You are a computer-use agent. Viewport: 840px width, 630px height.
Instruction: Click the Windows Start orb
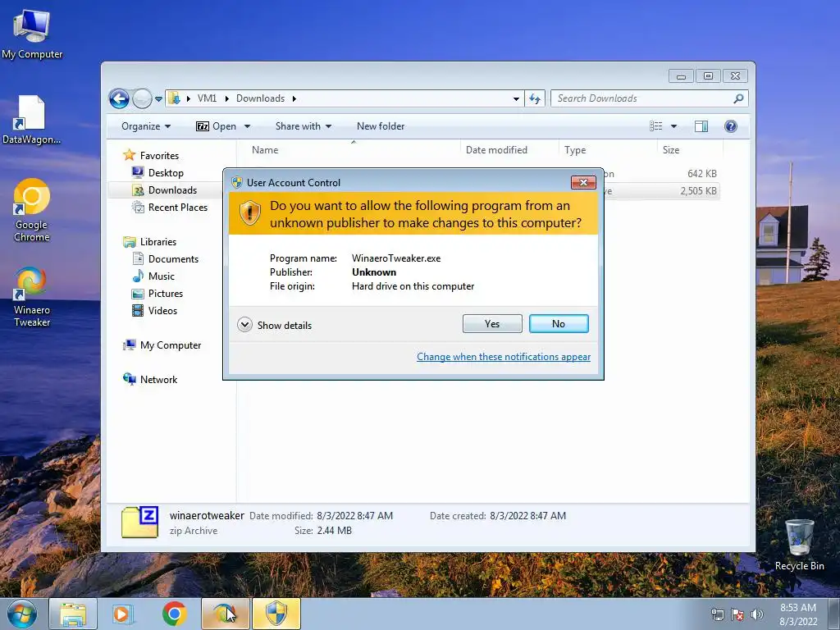coord(22,614)
